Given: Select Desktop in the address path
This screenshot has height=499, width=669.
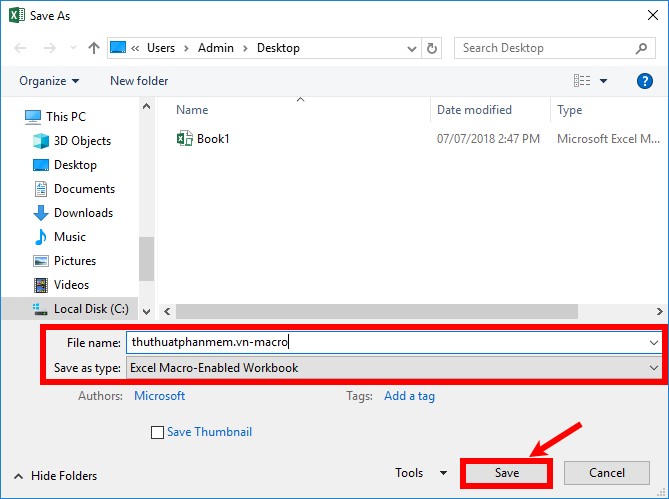Looking at the screenshot, I should click(278, 48).
